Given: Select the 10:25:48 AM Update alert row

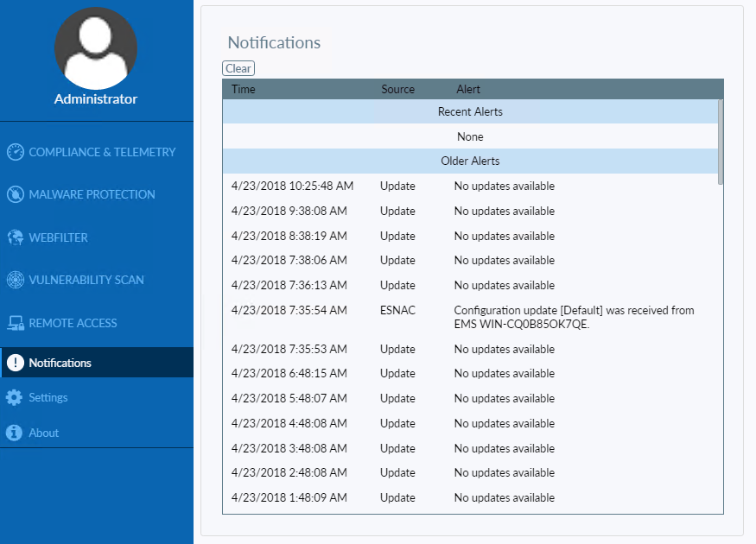Looking at the screenshot, I should point(470,186).
